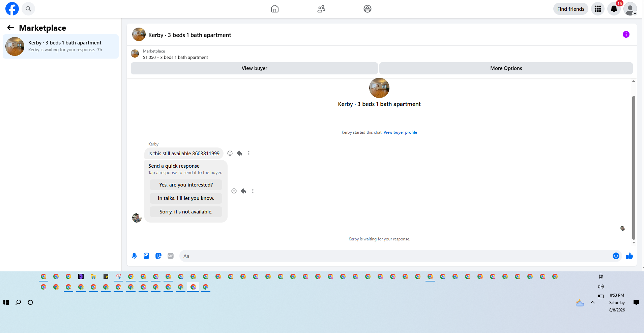The image size is (644, 333).
Task: Open the View buyer profile link
Action: 400,132
